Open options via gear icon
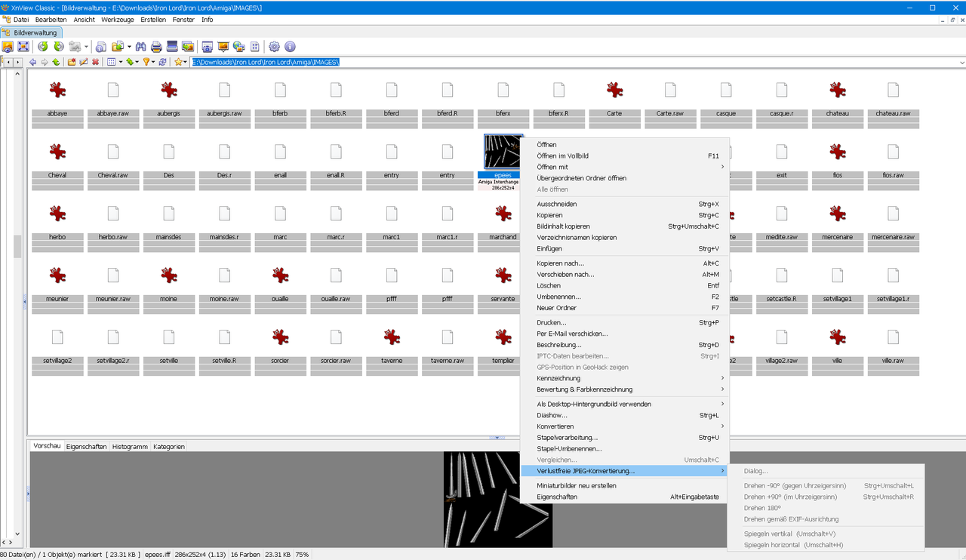966x560 pixels. pyautogui.click(x=274, y=47)
